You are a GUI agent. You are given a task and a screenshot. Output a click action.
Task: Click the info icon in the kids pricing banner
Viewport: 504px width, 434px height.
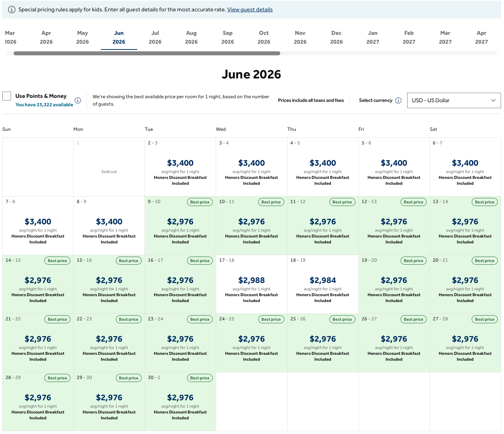12,10
